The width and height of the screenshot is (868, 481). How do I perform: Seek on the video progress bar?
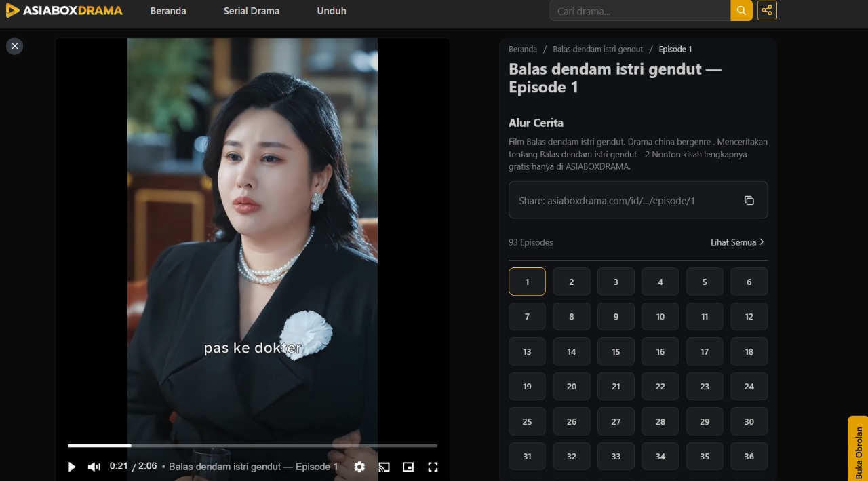tap(252, 446)
